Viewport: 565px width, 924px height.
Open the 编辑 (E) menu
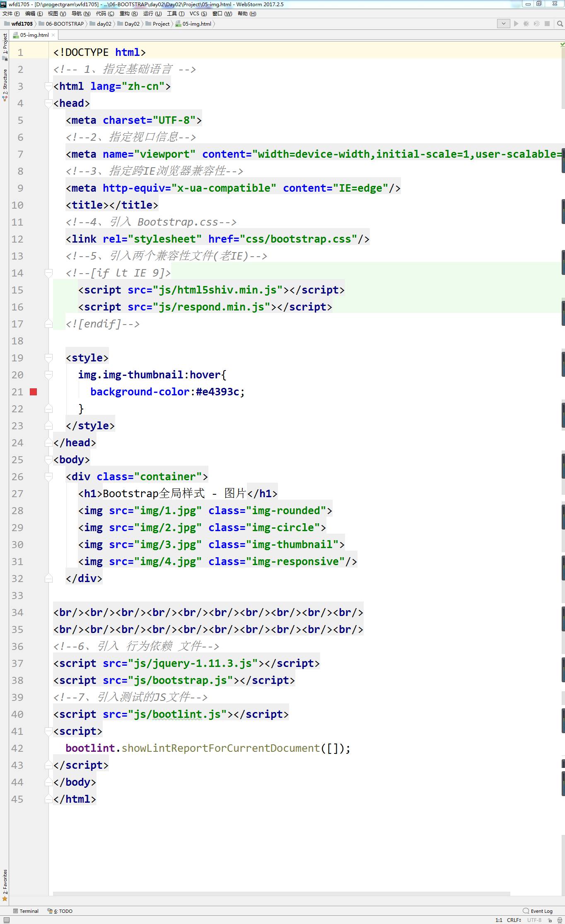click(34, 14)
